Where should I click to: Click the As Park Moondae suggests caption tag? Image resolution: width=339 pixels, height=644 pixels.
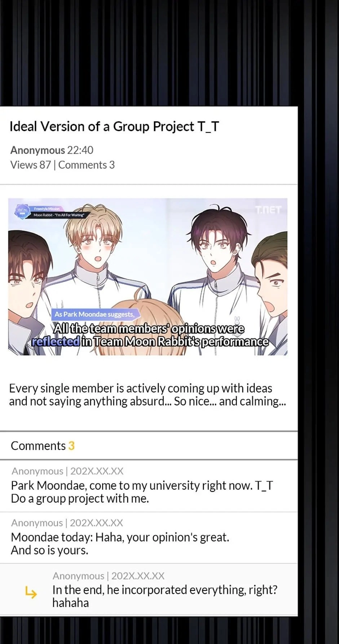coord(94,314)
